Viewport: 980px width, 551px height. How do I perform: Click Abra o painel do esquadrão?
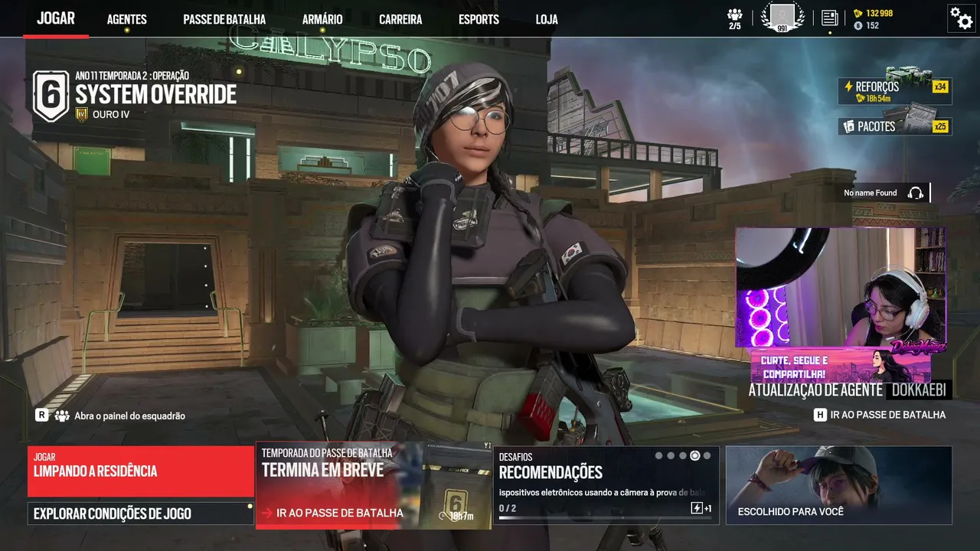click(x=129, y=416)
